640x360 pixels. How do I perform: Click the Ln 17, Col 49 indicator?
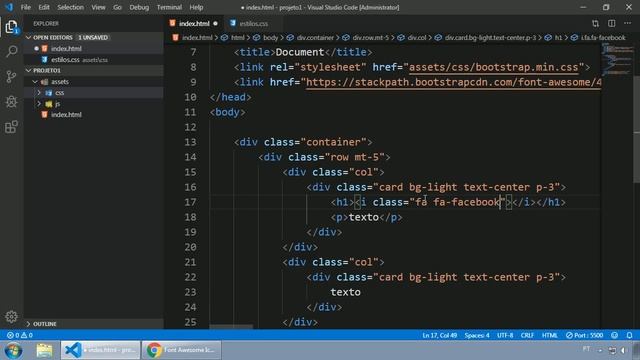pyautogui.click(x=440, y=335)
